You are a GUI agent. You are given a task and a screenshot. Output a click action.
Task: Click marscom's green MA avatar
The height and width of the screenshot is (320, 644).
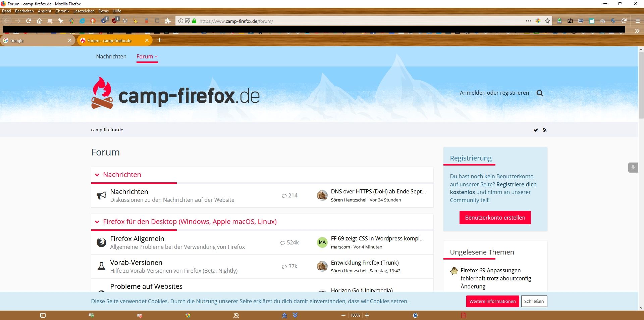click(322, 242)
